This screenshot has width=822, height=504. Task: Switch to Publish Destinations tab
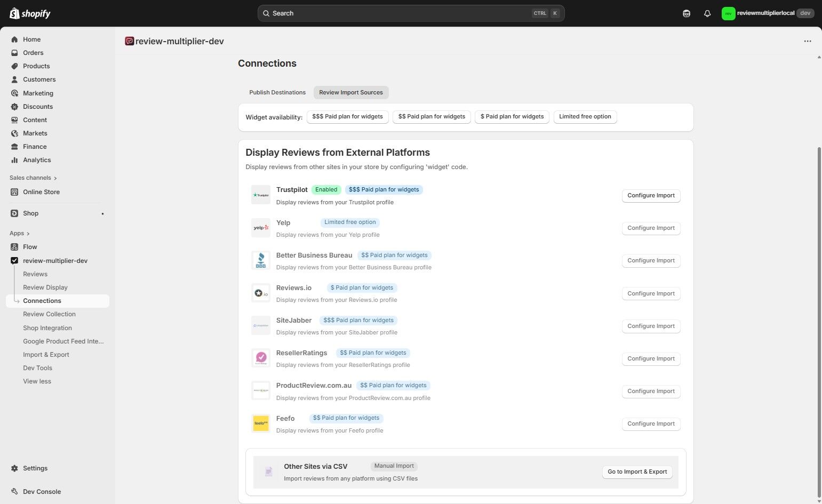click(x=277, y=92)
